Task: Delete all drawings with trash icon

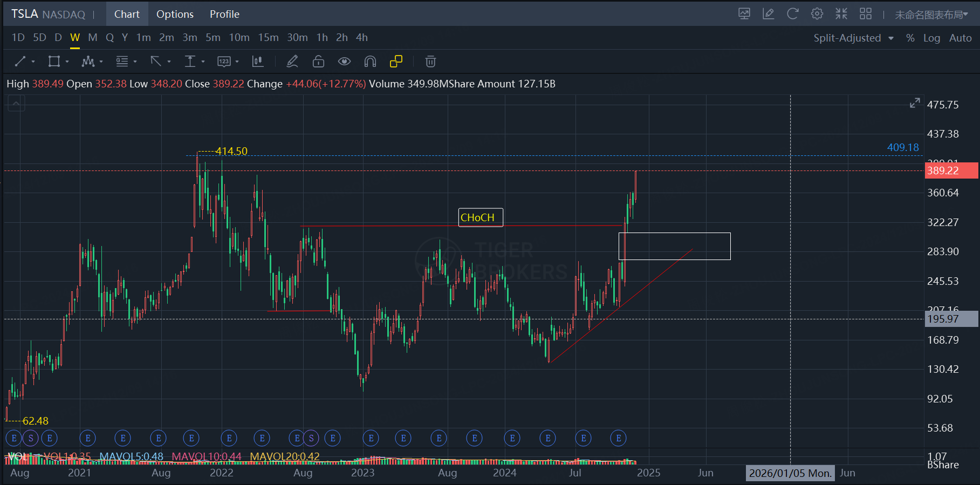Action: pyautogui.click(x=430, y=62)
